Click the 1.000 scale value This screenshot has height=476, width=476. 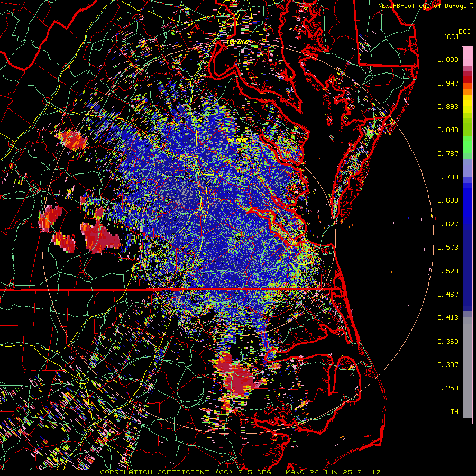(x=448, y=59)
